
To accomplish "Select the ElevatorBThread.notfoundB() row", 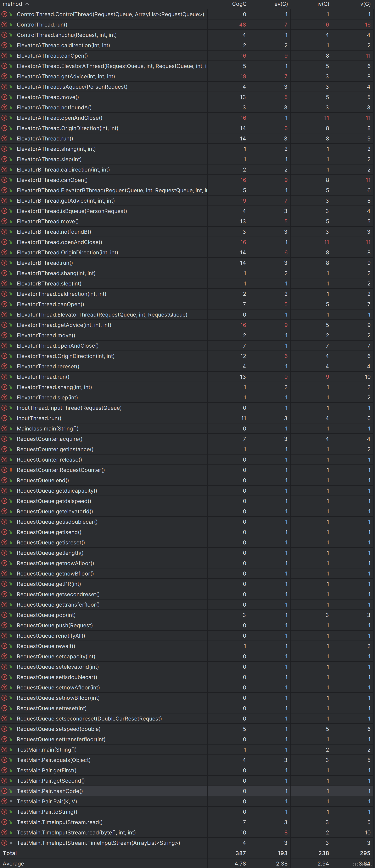I will pyautogui.click(x=187, y=232).
